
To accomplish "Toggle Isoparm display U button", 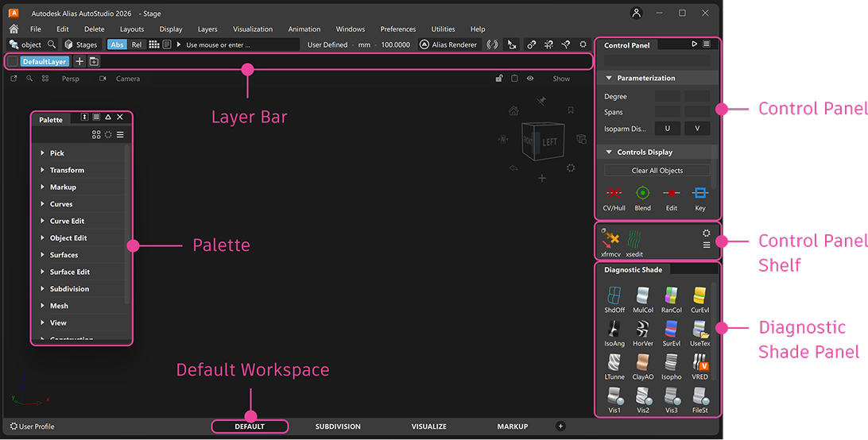I will (x=668, y=129).
